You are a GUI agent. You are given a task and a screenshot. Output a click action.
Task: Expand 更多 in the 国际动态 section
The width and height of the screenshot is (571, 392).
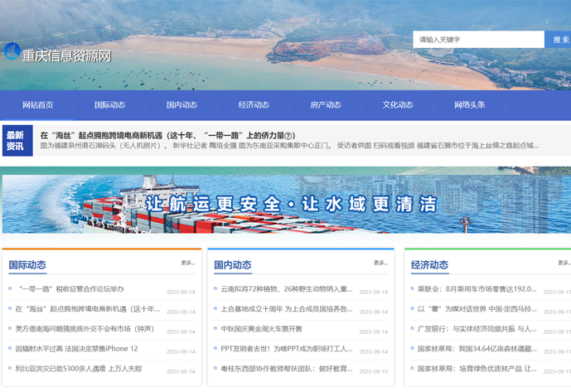pos(188,263)
